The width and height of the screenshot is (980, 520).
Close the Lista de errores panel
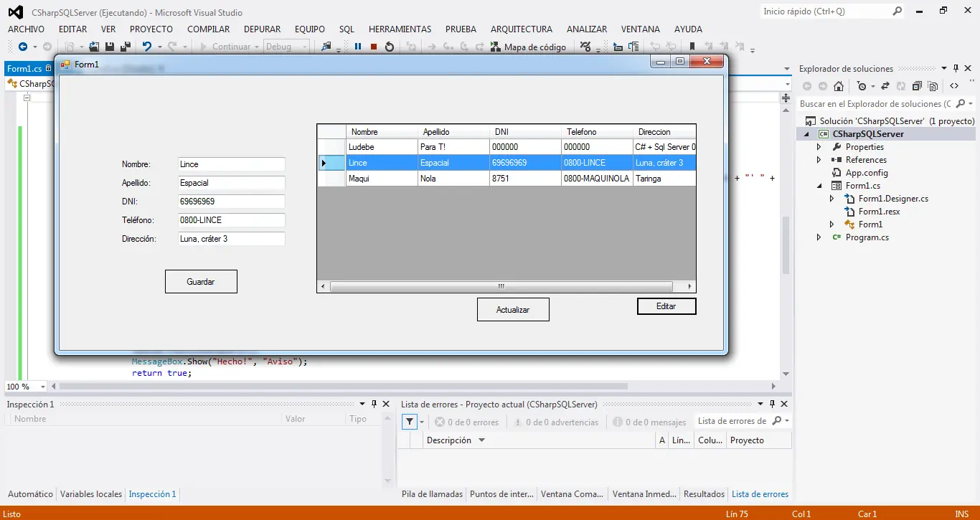tap(785, 404)
